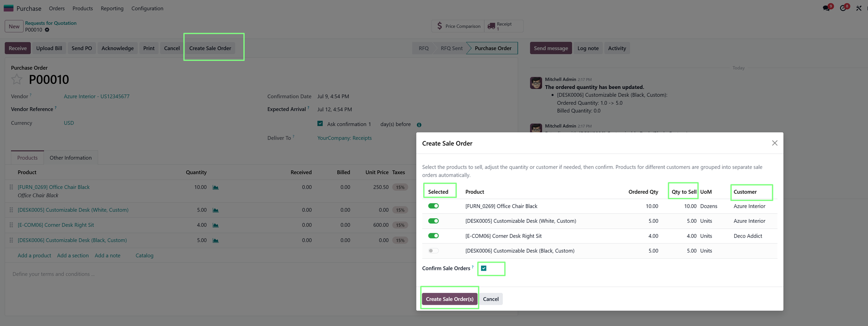Open the Configuration menu
Viewport: 868px width, 326px height.
click(147, 8)
